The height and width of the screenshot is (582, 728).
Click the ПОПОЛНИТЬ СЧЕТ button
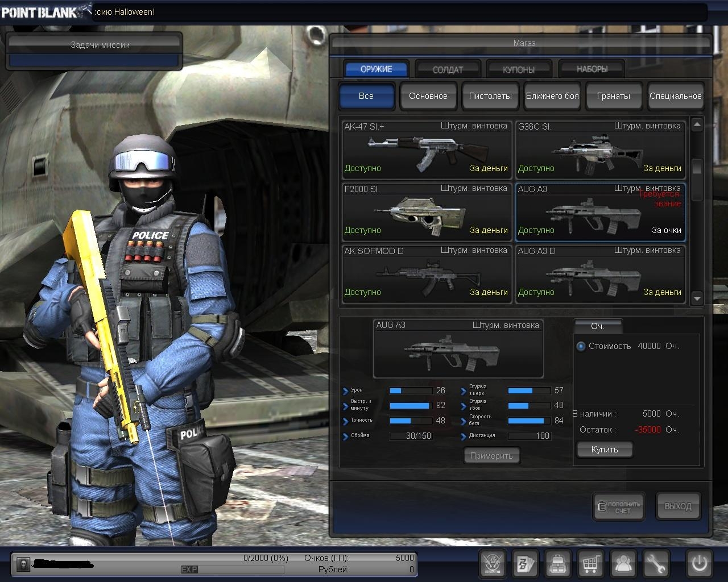coord(619,506)
